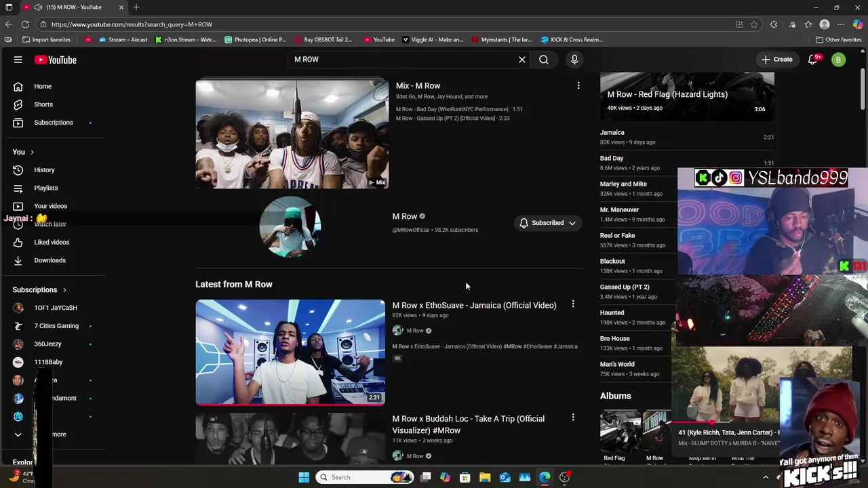Play the Jamaica track in the list
Viewport: 868px width, 488px height.
pyautogui.click(x=687, y=137)
